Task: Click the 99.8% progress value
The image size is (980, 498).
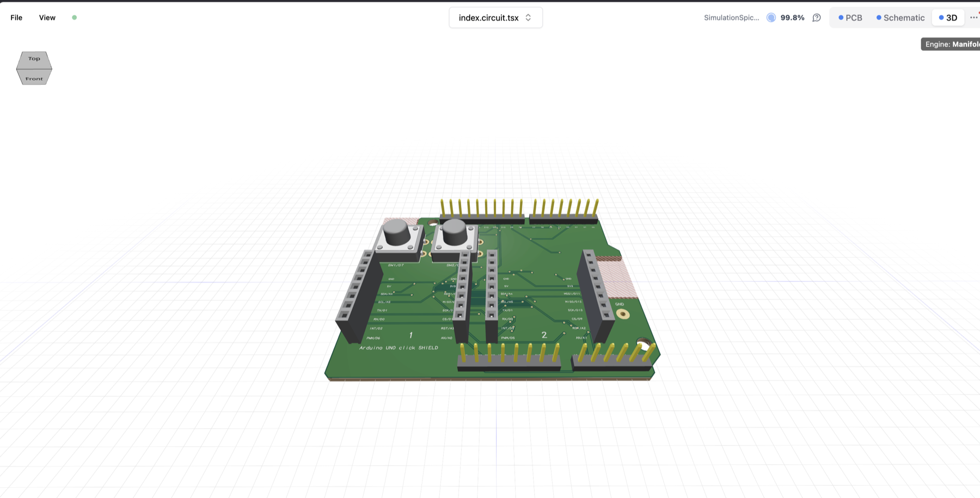Action: pyautogui.click(x=792, y=17)
